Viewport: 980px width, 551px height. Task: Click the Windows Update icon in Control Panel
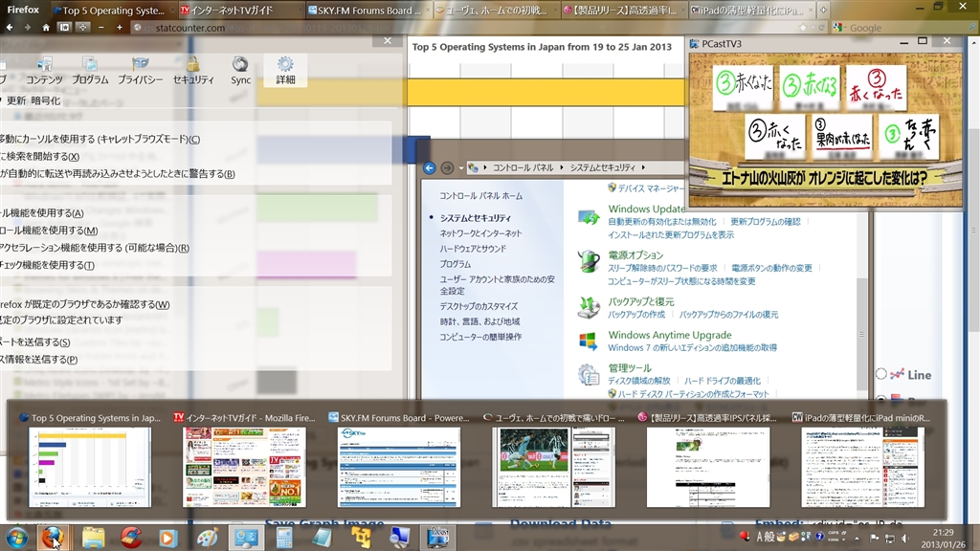pyautogui.click(x=589, y=217)
